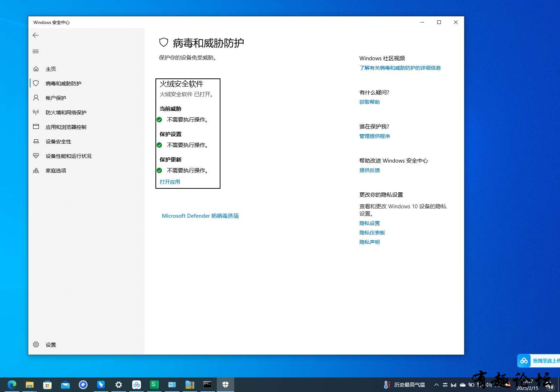This screenshot has height=392, width=560.
Task: Click the 火绒安全软件 heading
Action: 182,84
